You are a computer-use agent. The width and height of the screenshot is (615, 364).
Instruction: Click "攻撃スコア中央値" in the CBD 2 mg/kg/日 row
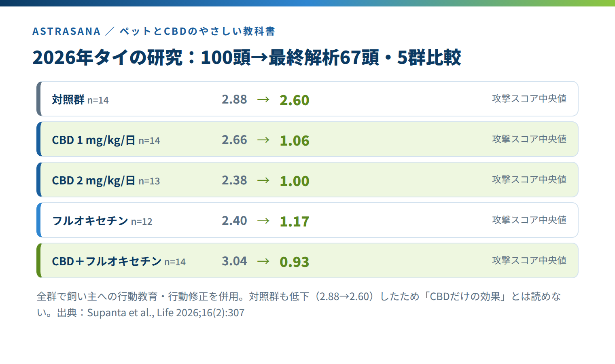[x=529, y=180]
